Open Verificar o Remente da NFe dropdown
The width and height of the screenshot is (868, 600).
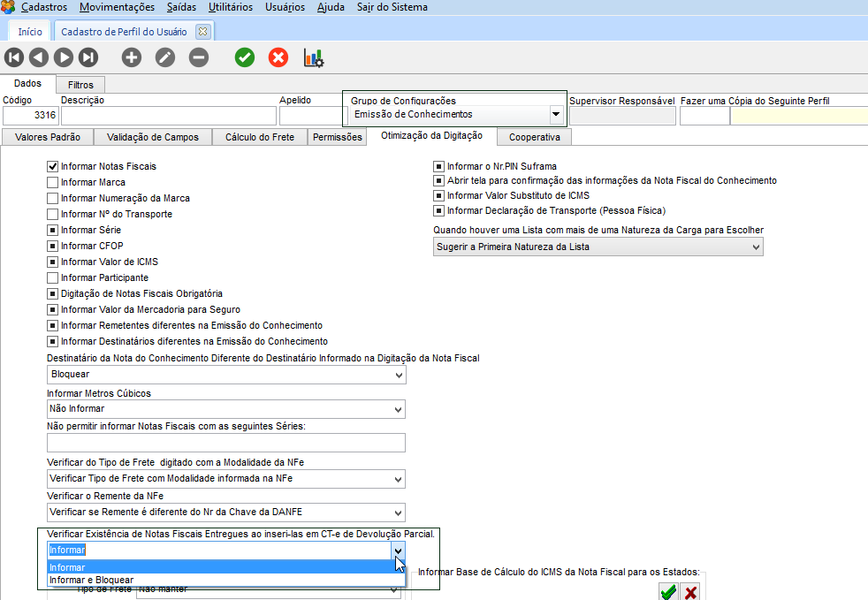point(226,513)
